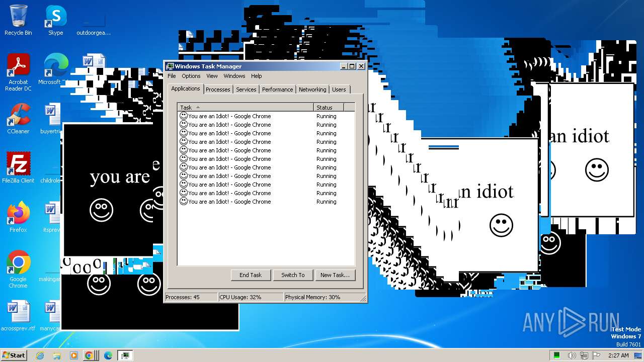
Task: Open Windows Media Player from the taskbar
Action: click(73, 355)
